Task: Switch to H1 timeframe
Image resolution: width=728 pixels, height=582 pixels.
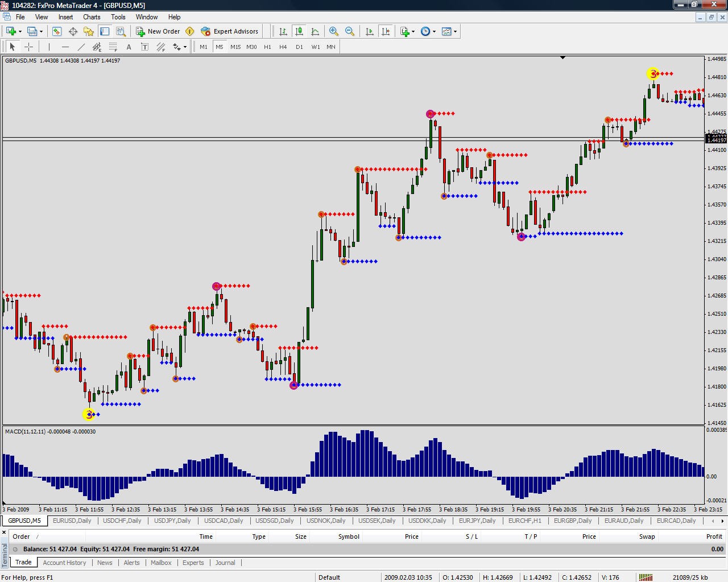Action: tap(267, 47)
